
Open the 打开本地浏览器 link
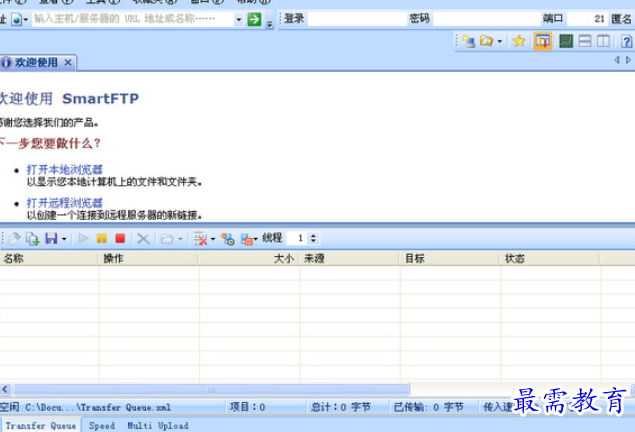(65, 169)
